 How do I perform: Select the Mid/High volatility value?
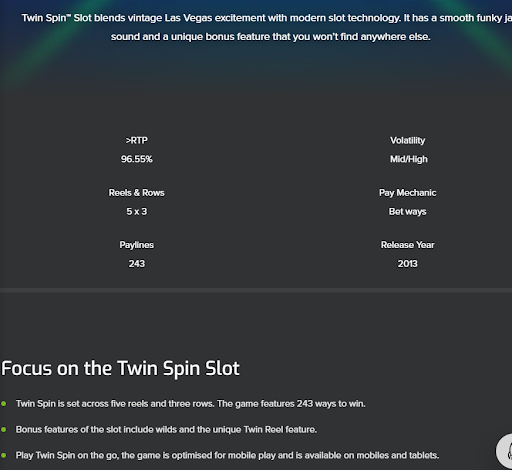(x=409, y=159)
